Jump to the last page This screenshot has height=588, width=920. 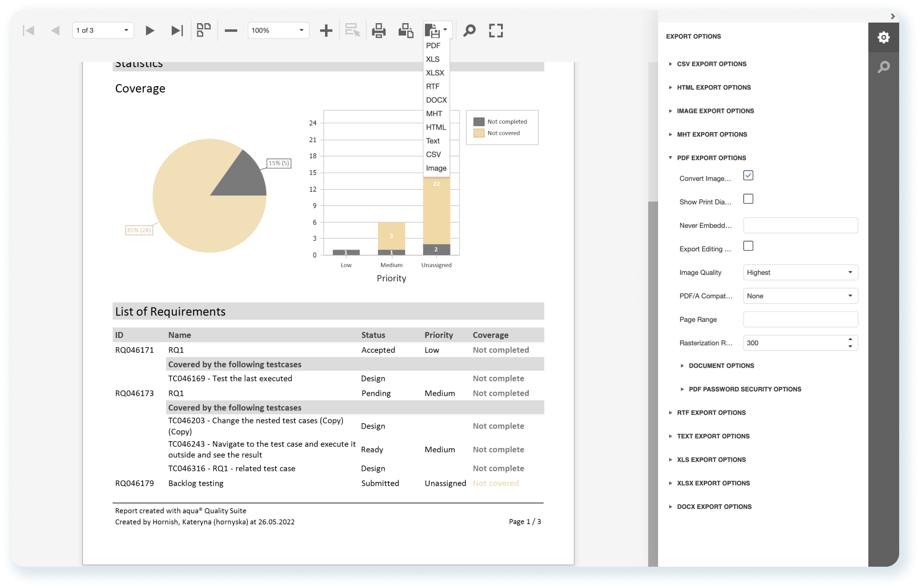tap(177, 31)
